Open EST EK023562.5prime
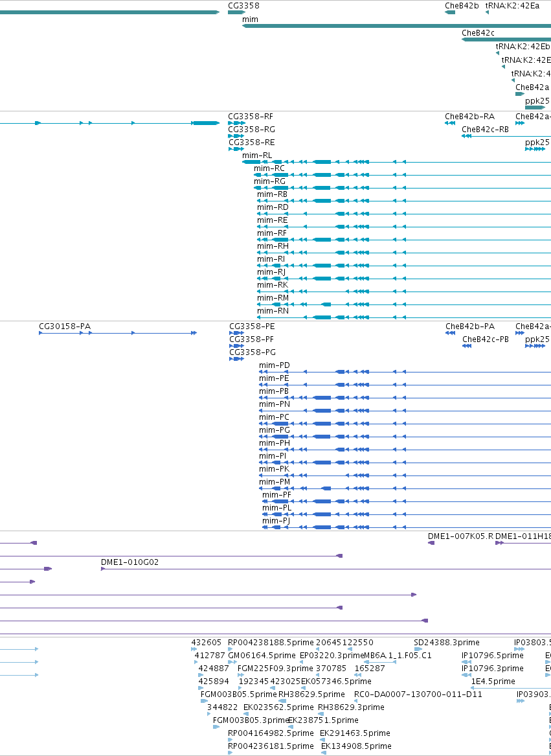Image resolution: width=551 pixels, height=756 pixels. [x=278, y=708]
